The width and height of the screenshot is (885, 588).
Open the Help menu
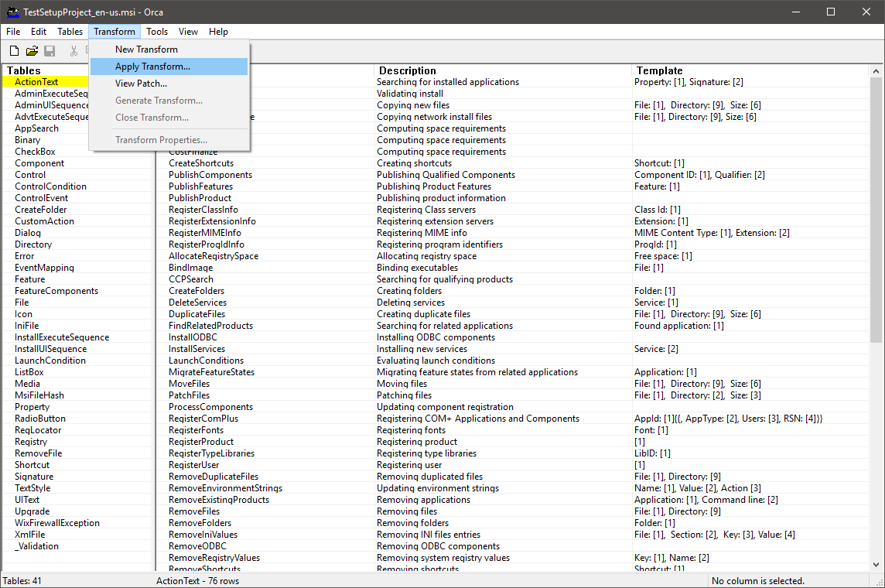(x=218, y=32)
